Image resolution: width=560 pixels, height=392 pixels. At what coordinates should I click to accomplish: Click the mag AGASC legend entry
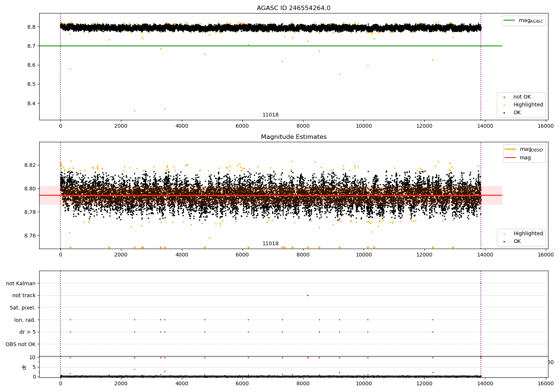(x=523, y=21)
